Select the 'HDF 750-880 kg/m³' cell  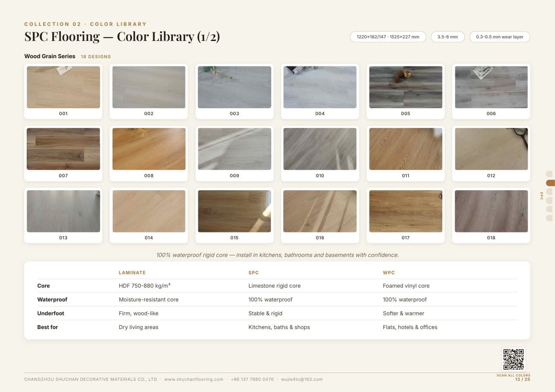tap(144, 285)
